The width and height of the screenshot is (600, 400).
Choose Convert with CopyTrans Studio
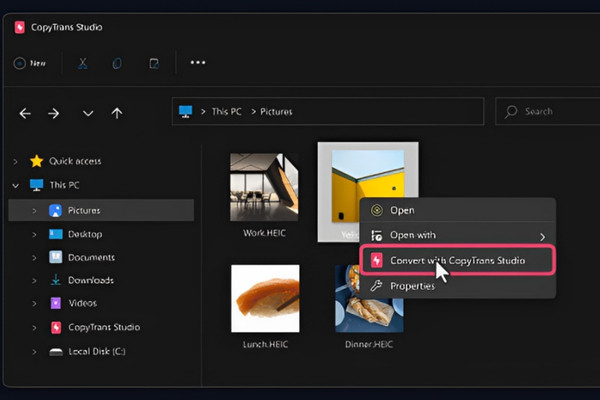coord(458,260)
